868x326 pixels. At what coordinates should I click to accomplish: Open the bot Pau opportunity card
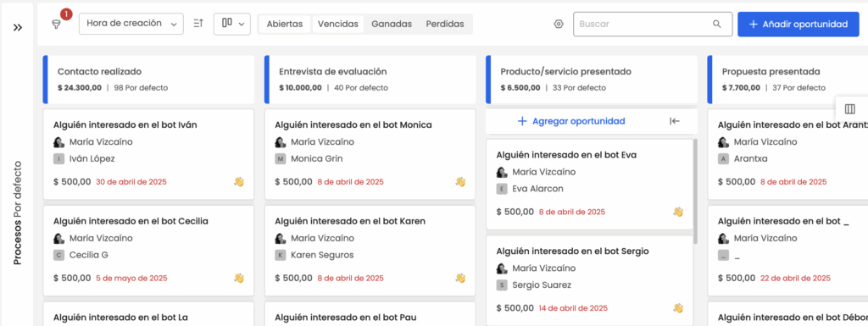point(370,314)
